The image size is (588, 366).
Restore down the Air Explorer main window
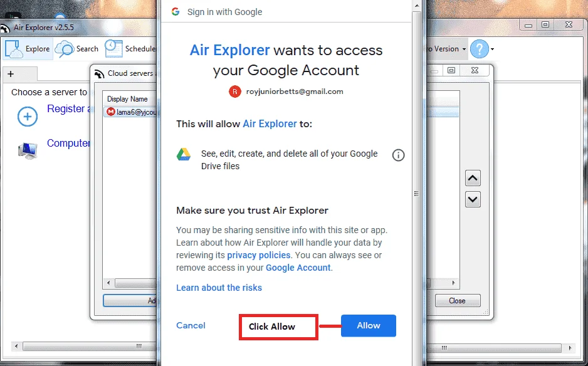point(545,24)
